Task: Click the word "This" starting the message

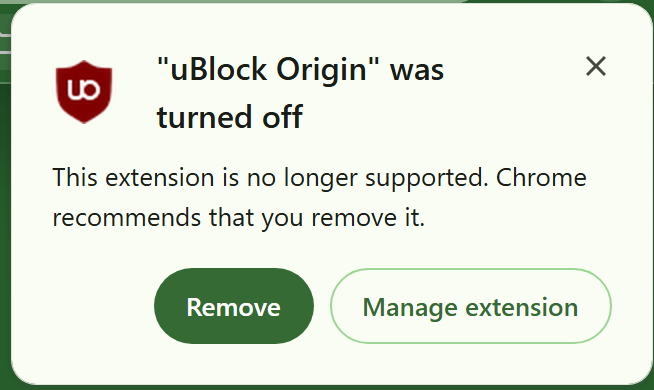Action: tap(75, 177)
